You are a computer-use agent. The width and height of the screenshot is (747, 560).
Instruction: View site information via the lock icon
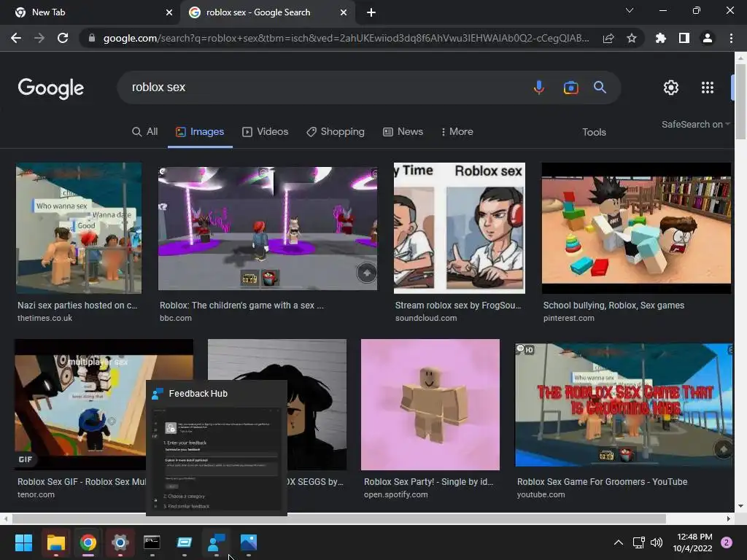pos(91,38)
